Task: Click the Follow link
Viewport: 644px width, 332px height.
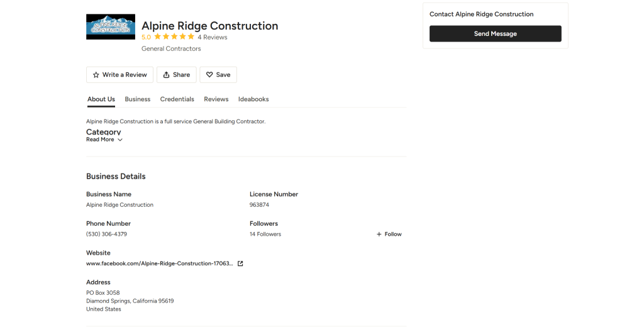Action: [x=393, y=235]
